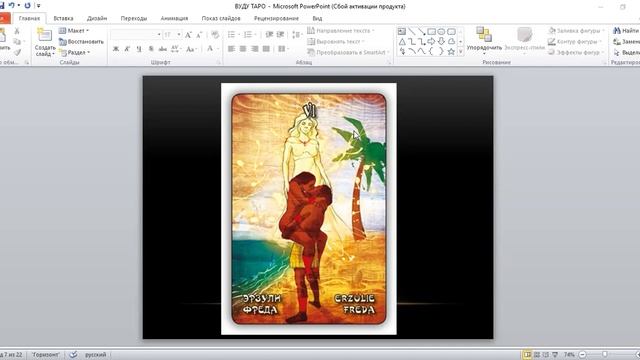640x360 pixels.
Task: Click the columns icon in paragraph group
Action: [x=282, y=49]
